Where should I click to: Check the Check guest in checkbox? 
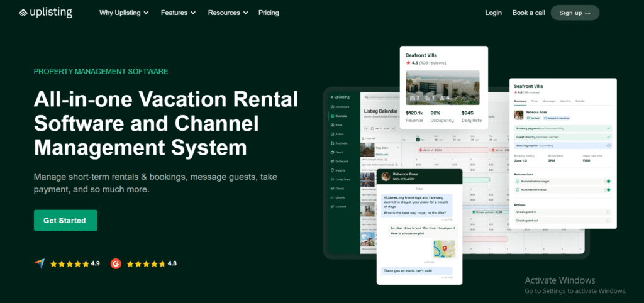(608, 212)
